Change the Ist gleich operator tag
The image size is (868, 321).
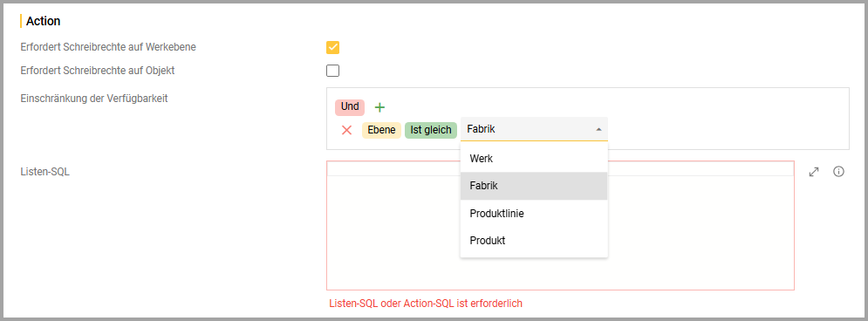431,130
